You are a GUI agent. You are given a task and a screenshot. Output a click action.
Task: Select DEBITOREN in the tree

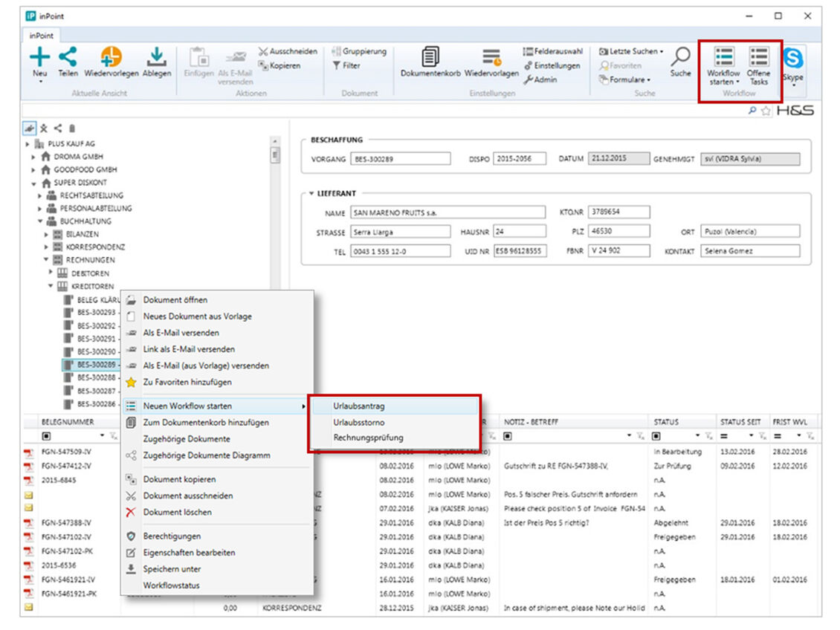pyautogui.click(x=90, y=273)
